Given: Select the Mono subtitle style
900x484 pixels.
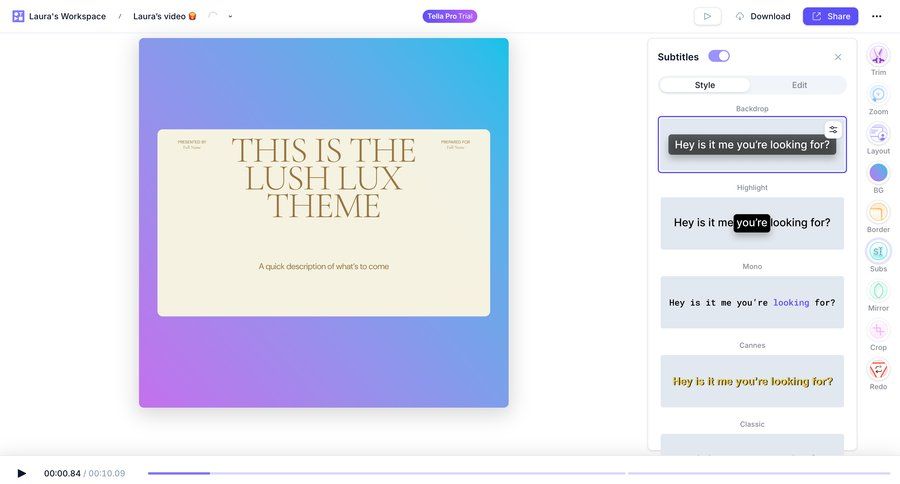Looking at the screenshot, I should click(752, 302).
